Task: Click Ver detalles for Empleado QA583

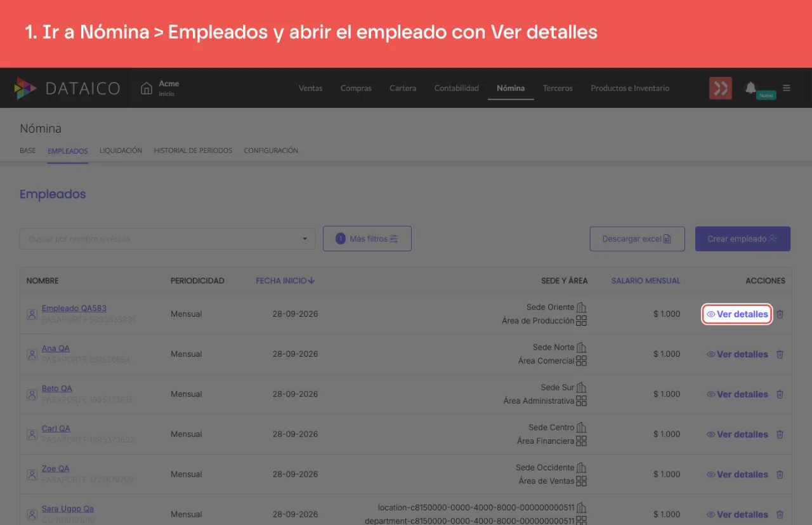Action: (737, 314)
